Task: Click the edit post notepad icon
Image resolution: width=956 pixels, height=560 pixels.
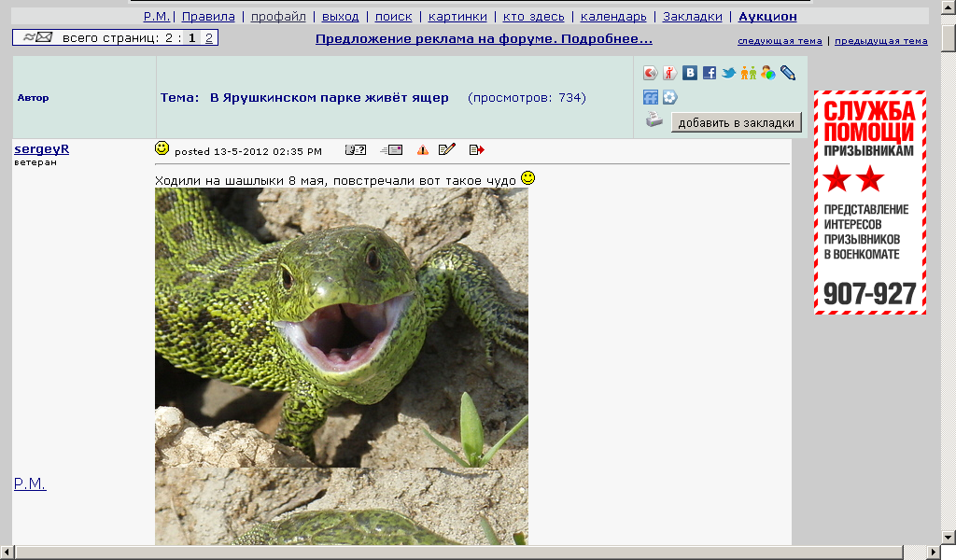Action: coord(447,149)
